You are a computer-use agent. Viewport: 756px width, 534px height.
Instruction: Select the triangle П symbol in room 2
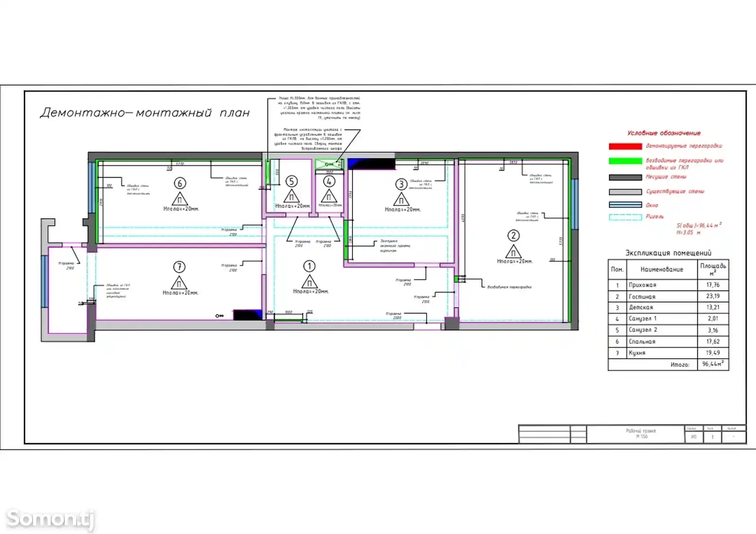click(514, 251)
